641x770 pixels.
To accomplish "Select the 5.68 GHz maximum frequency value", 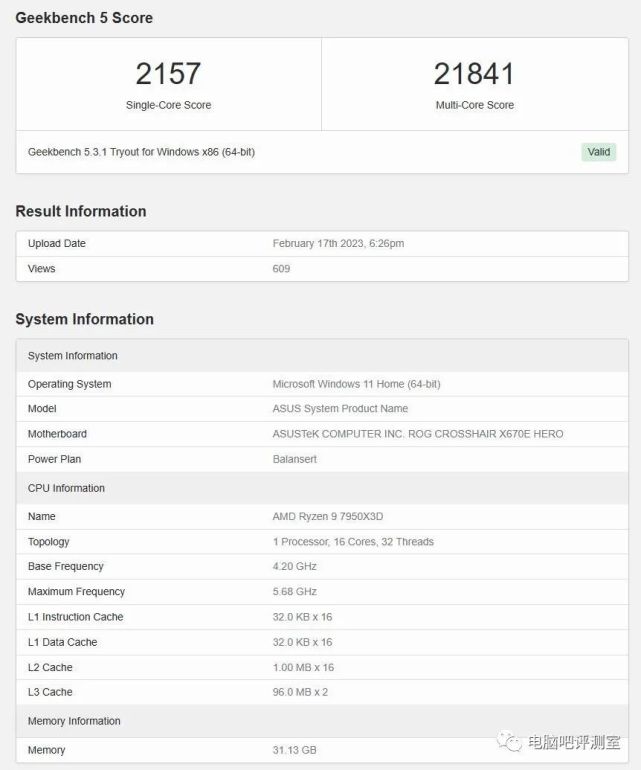I will [x=295, y=592].
